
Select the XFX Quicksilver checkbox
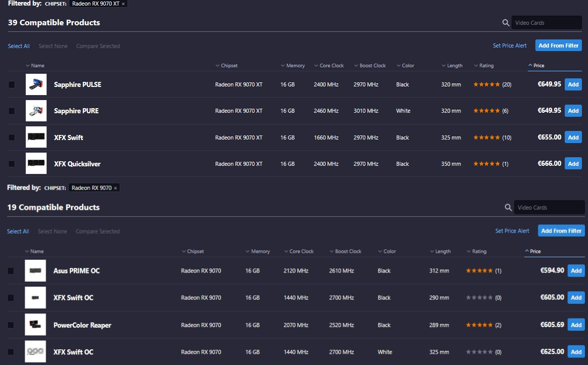12,164
